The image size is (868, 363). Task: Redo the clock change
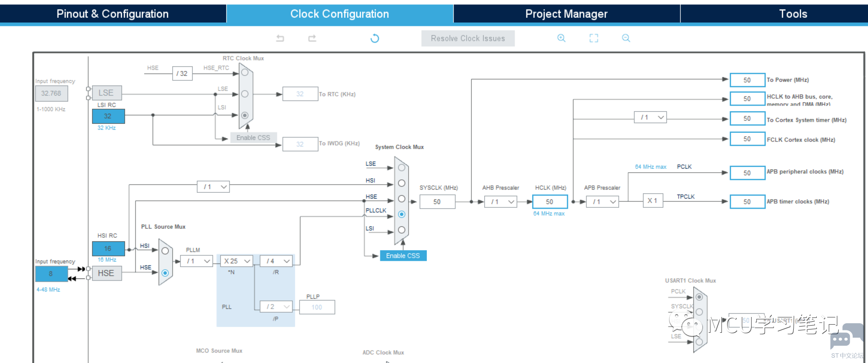312,38
